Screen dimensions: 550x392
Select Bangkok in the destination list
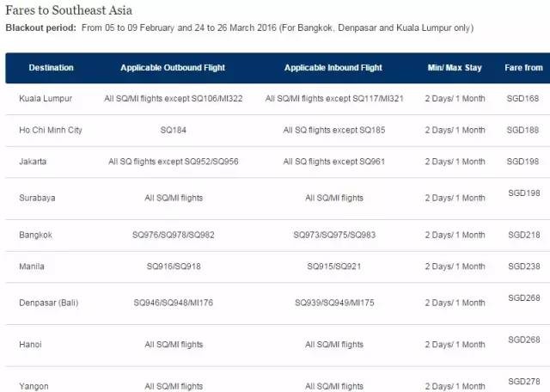[34, 235]
